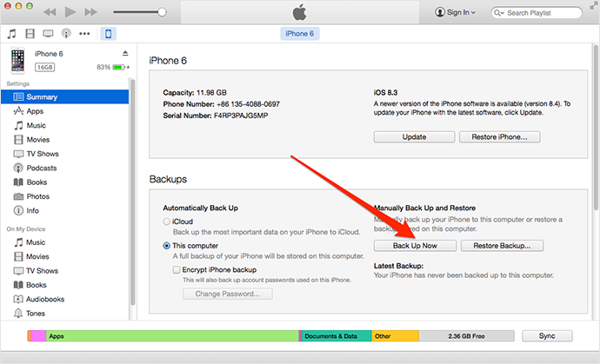
Task: Open the TV Shows library icon in toolbar
Action: click(48, 34)
